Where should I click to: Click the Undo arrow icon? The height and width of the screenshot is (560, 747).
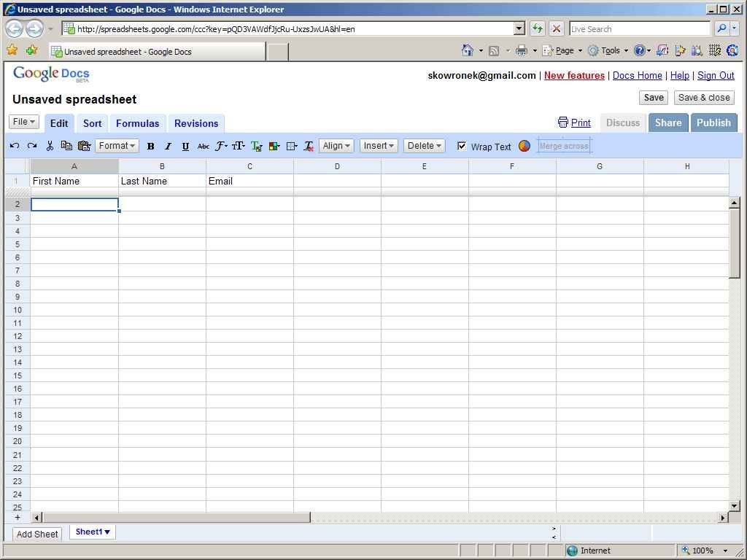pos(15,146)
